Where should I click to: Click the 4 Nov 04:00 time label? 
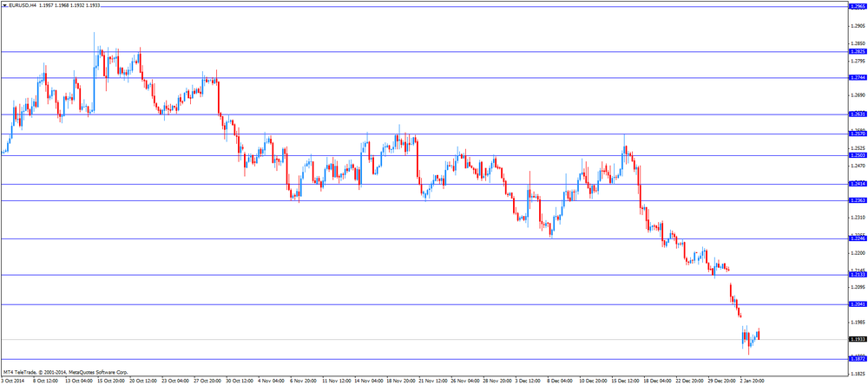273,382
